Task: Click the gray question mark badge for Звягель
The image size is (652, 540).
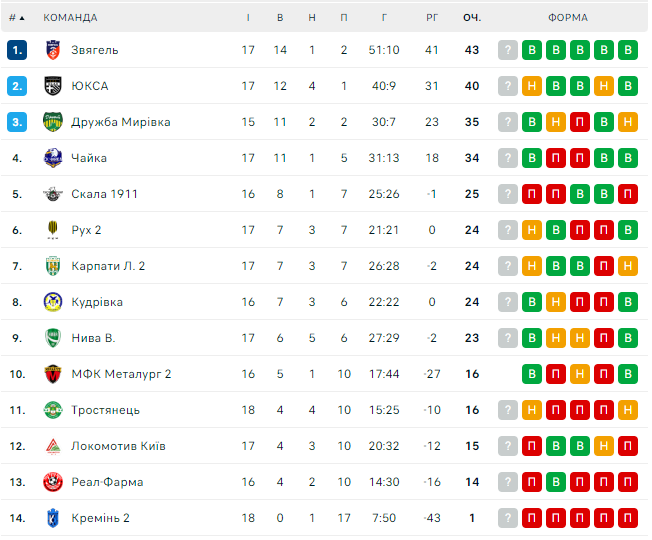Action: click(508, 50)
